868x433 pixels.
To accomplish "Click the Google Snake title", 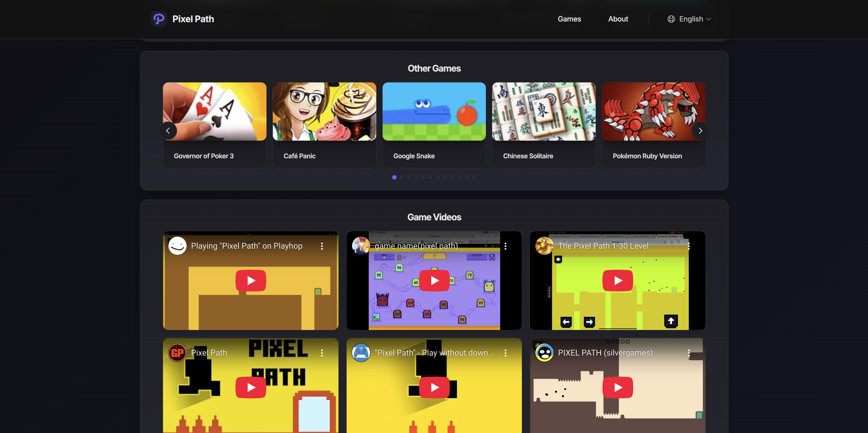I will click(x=414, y=156).
